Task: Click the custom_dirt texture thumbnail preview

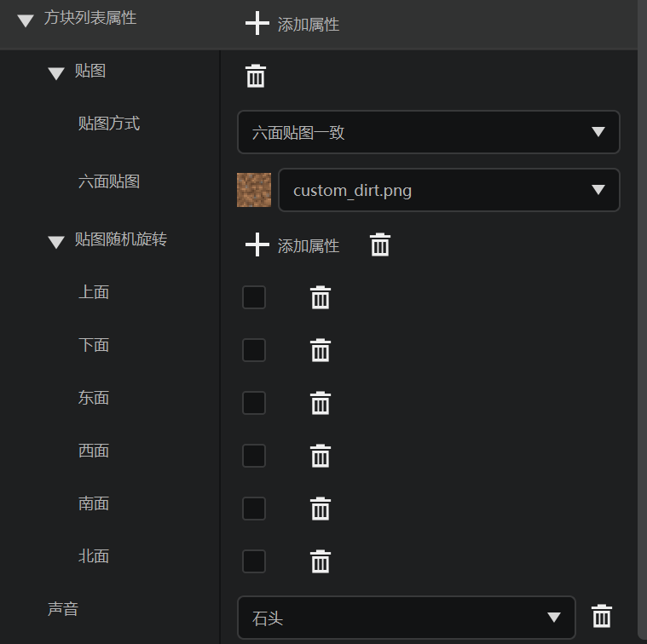Action: pyautogui.click(x=254, y=190)
